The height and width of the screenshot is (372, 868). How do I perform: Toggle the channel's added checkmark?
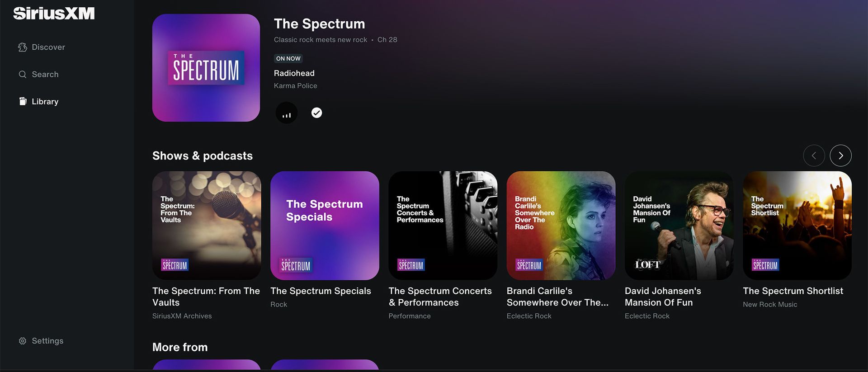click(x=316, y=113)
